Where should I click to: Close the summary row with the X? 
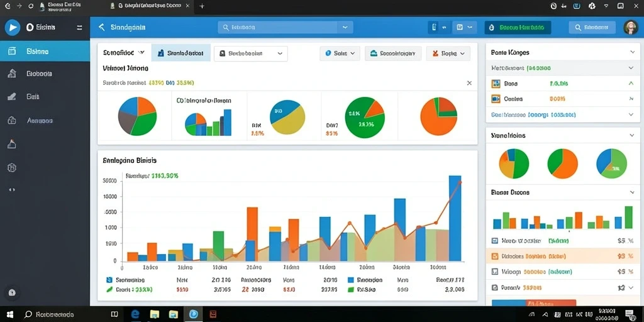coord(469,83)
